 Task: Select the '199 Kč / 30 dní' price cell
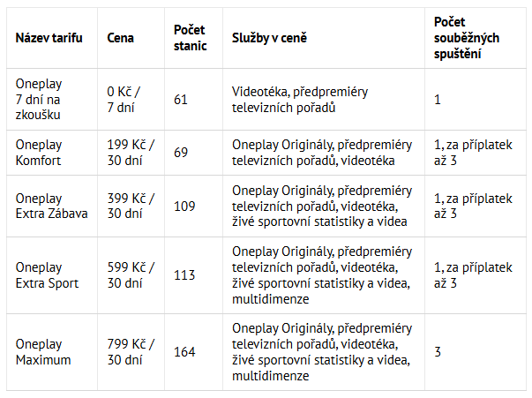click(x=131, y=153)
